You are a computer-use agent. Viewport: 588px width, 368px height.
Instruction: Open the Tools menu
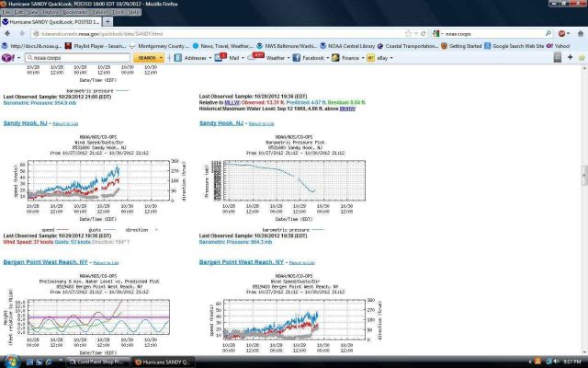118,12
